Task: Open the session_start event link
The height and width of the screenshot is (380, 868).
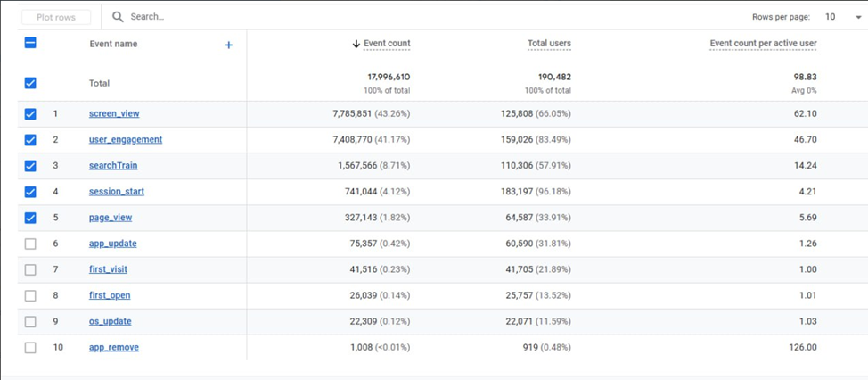Action: tap(116, 192)
